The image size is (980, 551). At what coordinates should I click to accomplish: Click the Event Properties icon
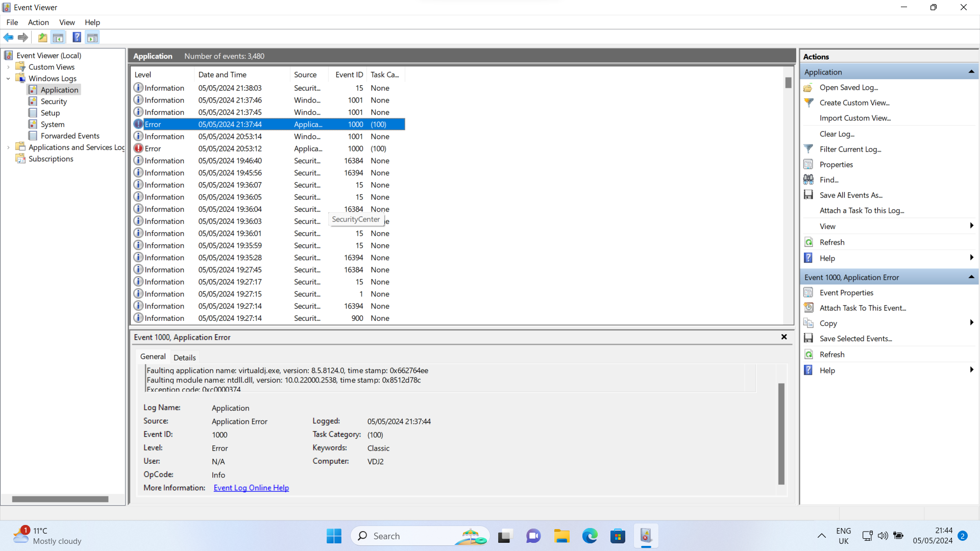[808, 292]
